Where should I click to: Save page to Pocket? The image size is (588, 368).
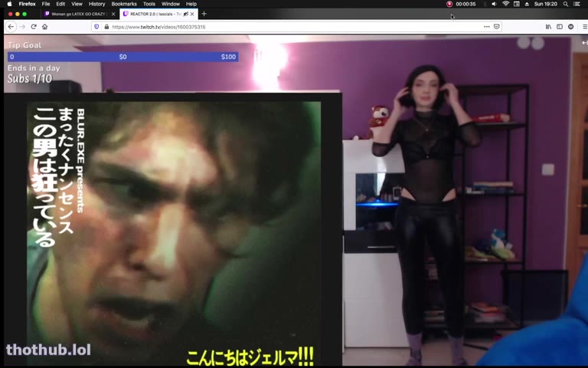pyautogui.click(x=497, y=27)
